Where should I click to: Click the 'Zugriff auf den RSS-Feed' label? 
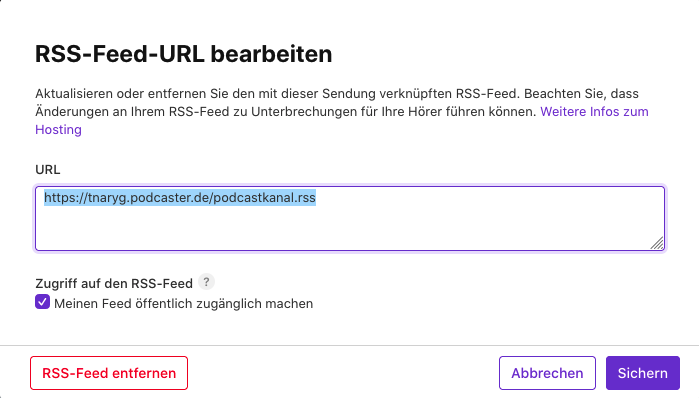[x=114, y=283]
